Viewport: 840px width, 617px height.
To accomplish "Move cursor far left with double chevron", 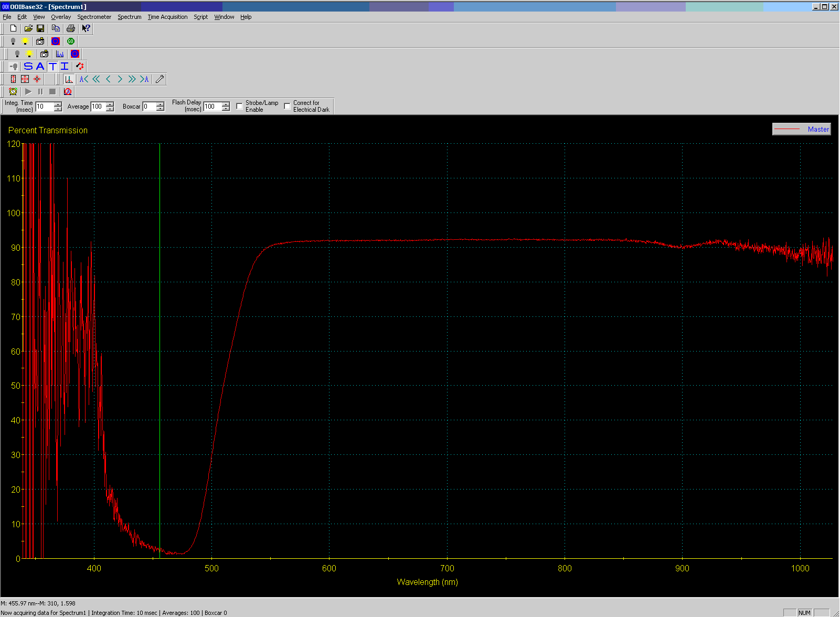I will pyautogui.click(x=96, y=79).
